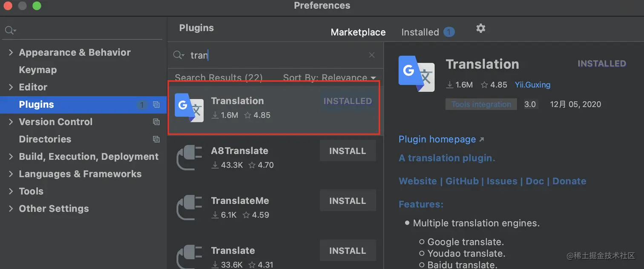Image resolution: width=644 pixels, height=269 pixels.
Task: Click the plugin search magnifier icon
Action: [179, 55]
